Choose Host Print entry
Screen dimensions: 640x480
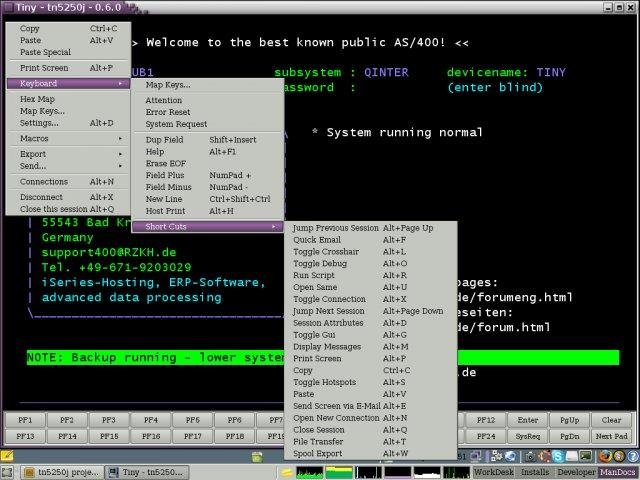208,211
